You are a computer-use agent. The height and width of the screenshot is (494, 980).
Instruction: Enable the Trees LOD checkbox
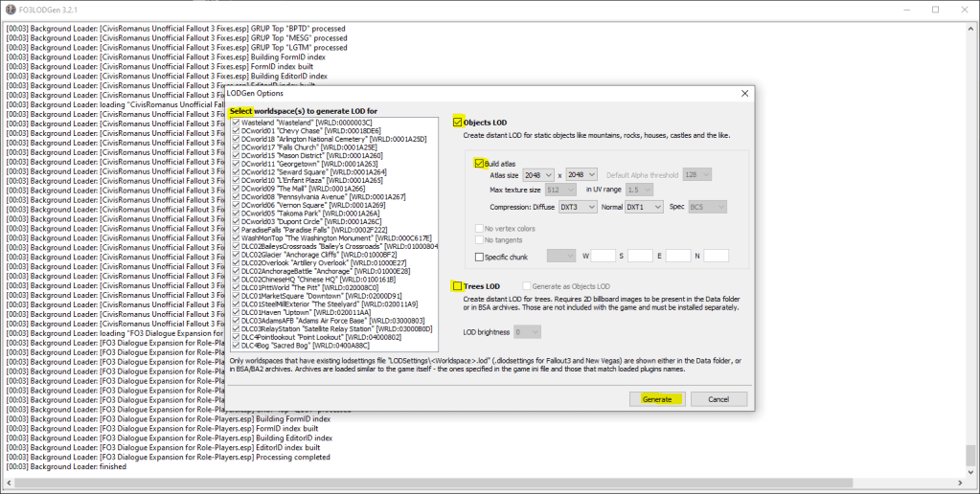pos(458,286)
